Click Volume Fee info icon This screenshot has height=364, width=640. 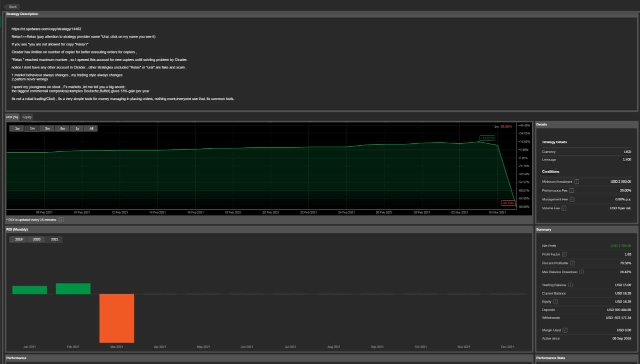(x=563, y=208)
